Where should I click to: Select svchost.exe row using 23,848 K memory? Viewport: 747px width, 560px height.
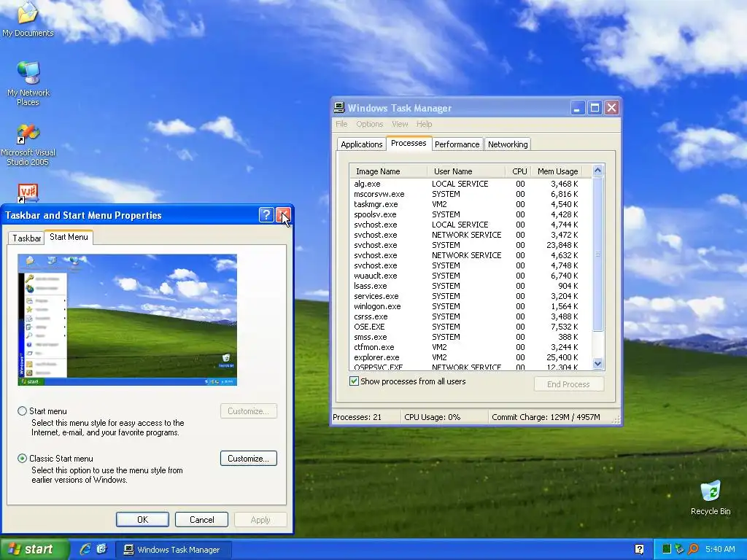pos(471,245)
